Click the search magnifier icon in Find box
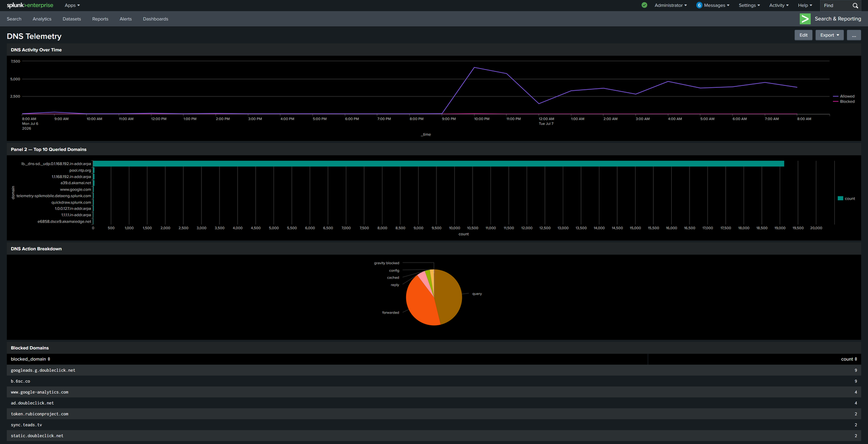868x444 pixels. click(x=855, y=6)
